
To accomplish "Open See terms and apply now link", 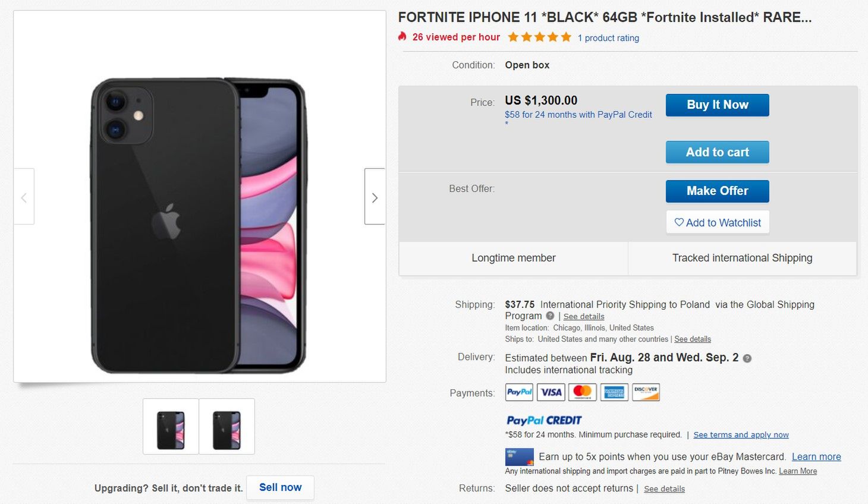I will (x=741, y=435).
